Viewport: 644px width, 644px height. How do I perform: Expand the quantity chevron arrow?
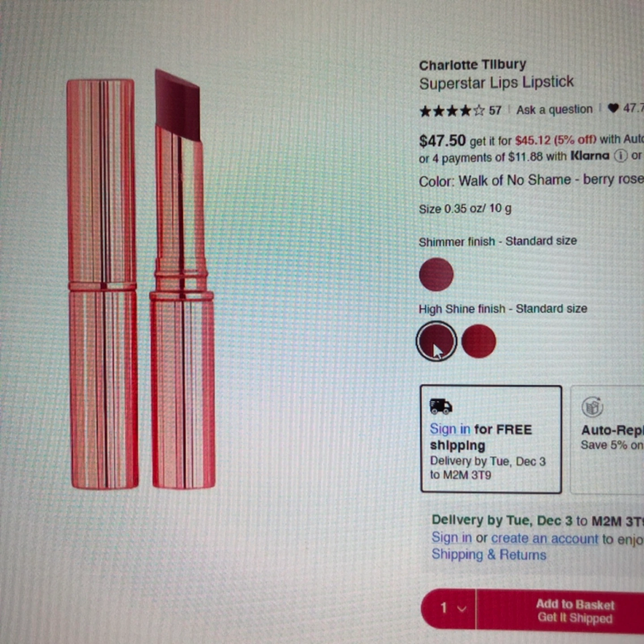tap(462, 609)
